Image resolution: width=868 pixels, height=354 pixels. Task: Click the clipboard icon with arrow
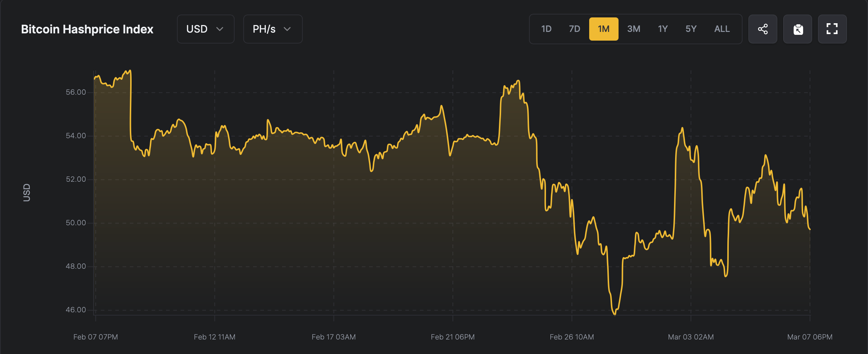[798, 29]
